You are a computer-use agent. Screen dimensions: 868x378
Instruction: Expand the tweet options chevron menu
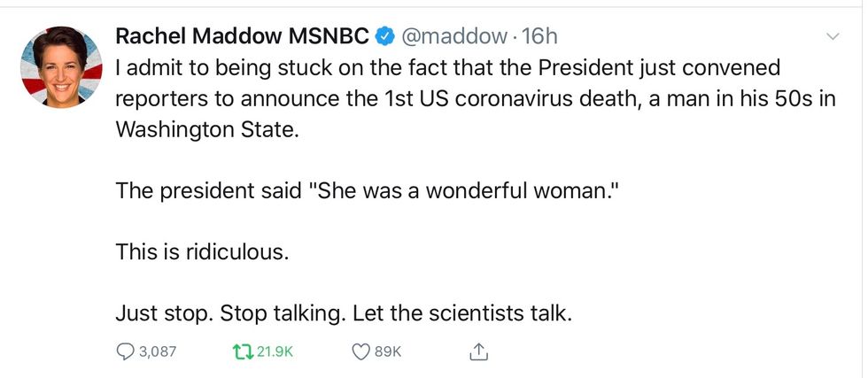832,36
